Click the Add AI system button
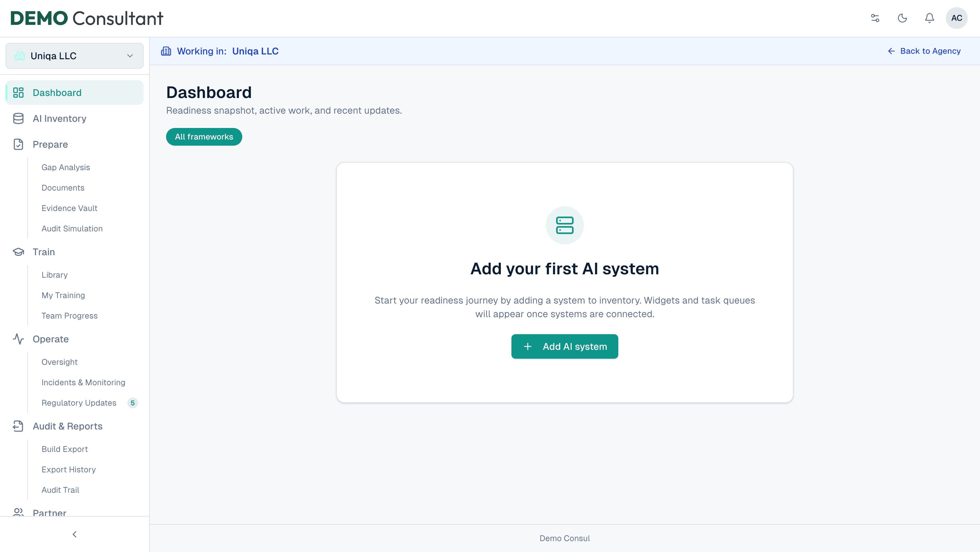The image size is (980, 552). pos(565,346)
